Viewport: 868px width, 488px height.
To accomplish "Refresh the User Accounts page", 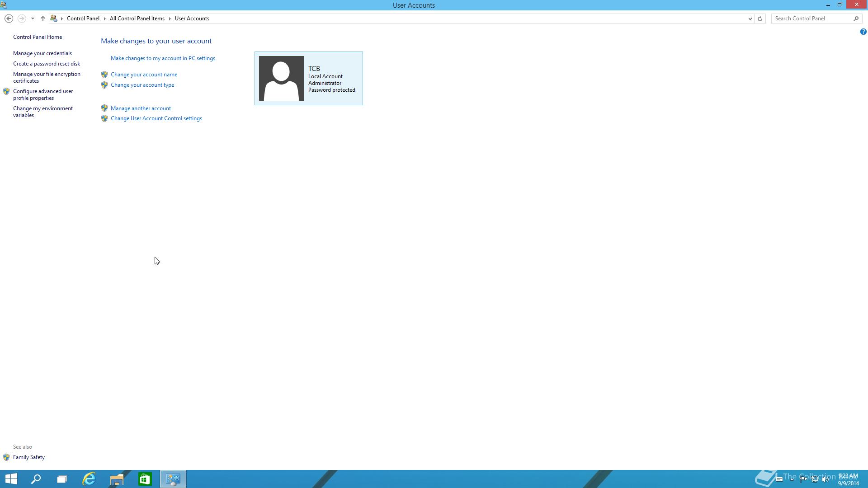I will 760,19.
